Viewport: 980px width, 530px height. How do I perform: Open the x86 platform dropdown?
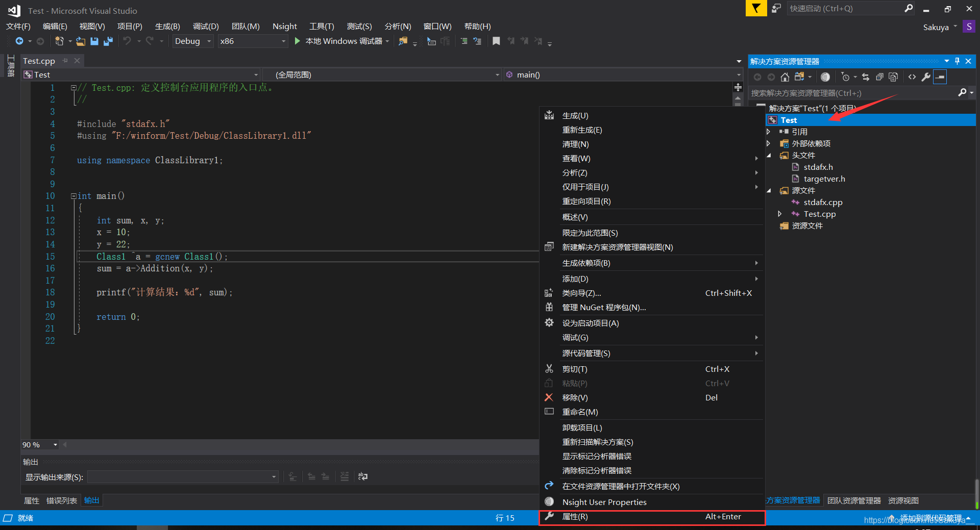click(253, 41)
